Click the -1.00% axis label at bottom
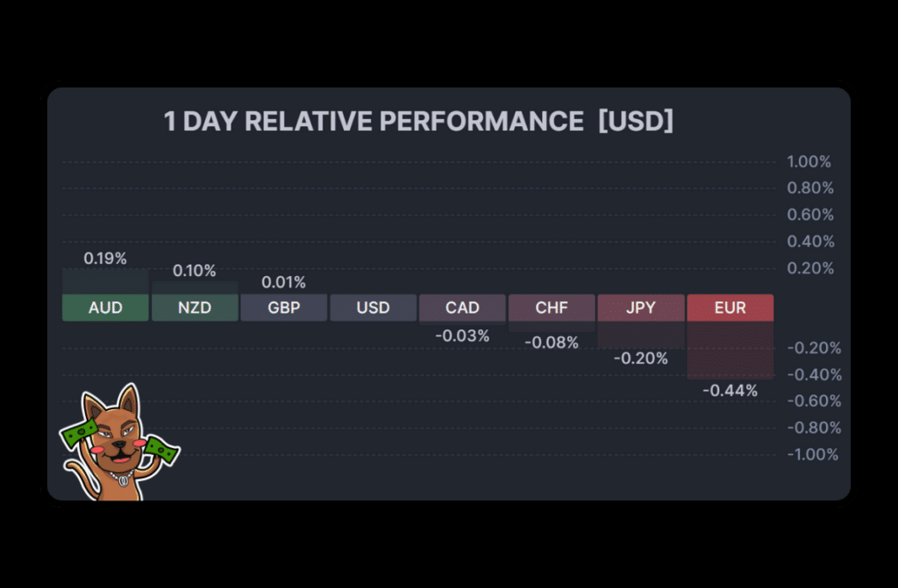 [x=812, y=454]
